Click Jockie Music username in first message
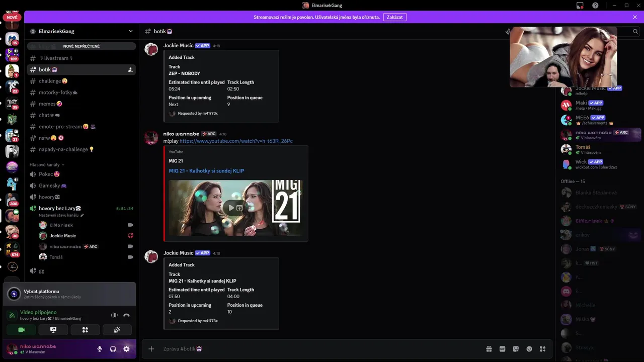 pyautogui.click(x=178, y=46)
